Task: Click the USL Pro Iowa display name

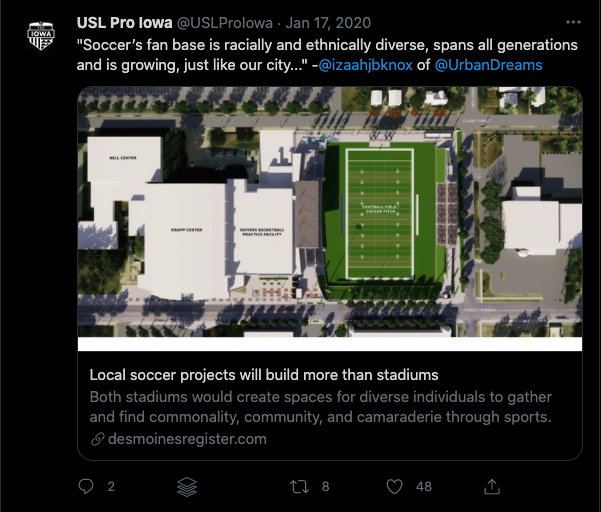Action: coord(125,23)
